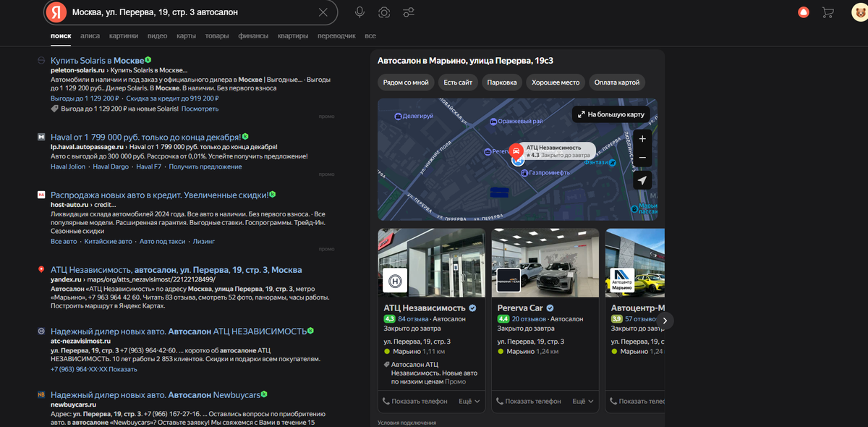Switch to the 'карты' tab
868x427 pixels.
click(186, 35)
